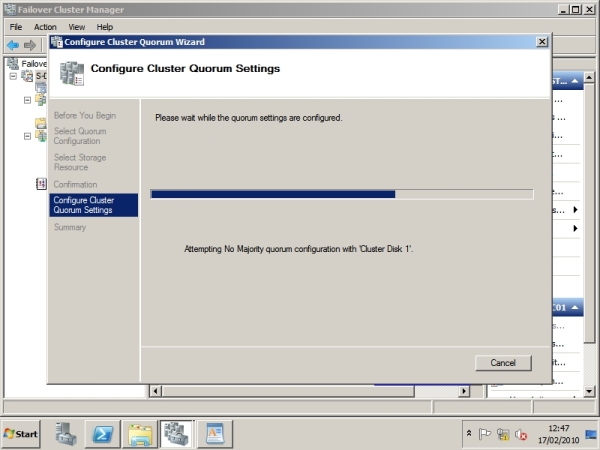The width and height of the screenshot is (600, 450).
Task: Click the wizard header cluster servers icon
Action: pyautogui.click(x=72, y=73)
